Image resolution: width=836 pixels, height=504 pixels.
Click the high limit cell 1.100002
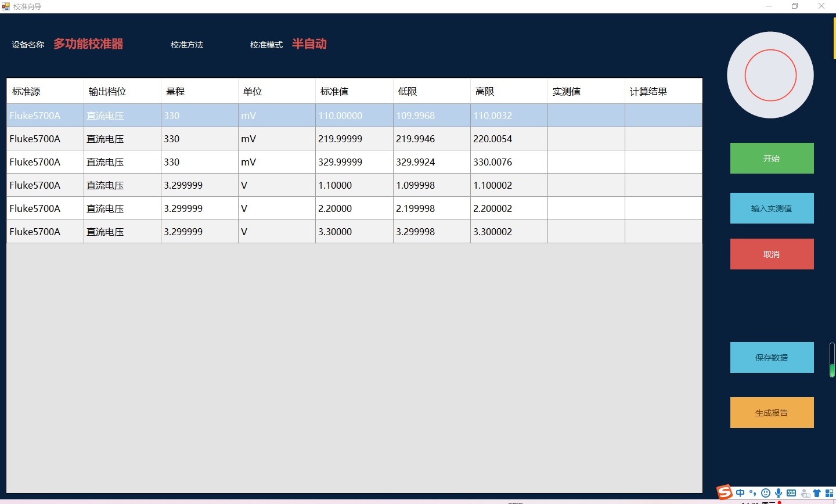[509, 185]
